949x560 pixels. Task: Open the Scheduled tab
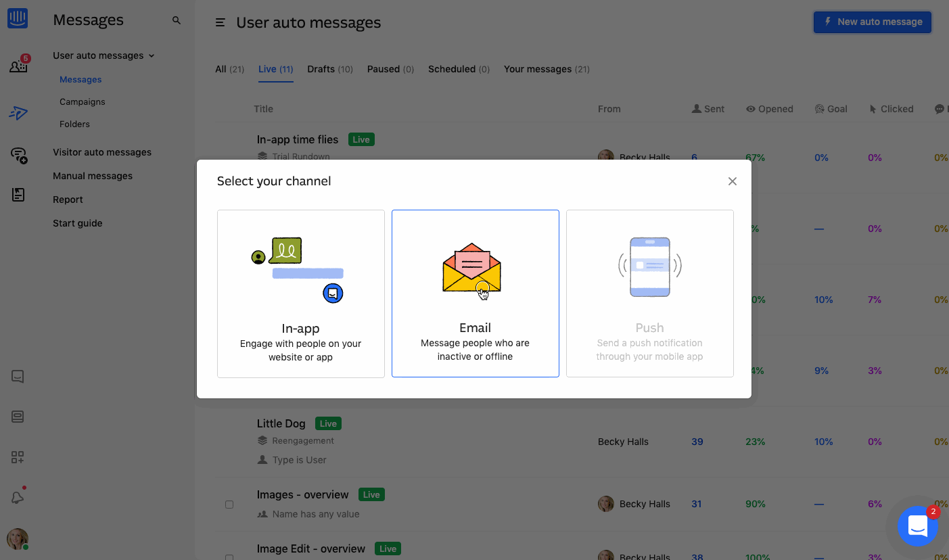point(459,69)
